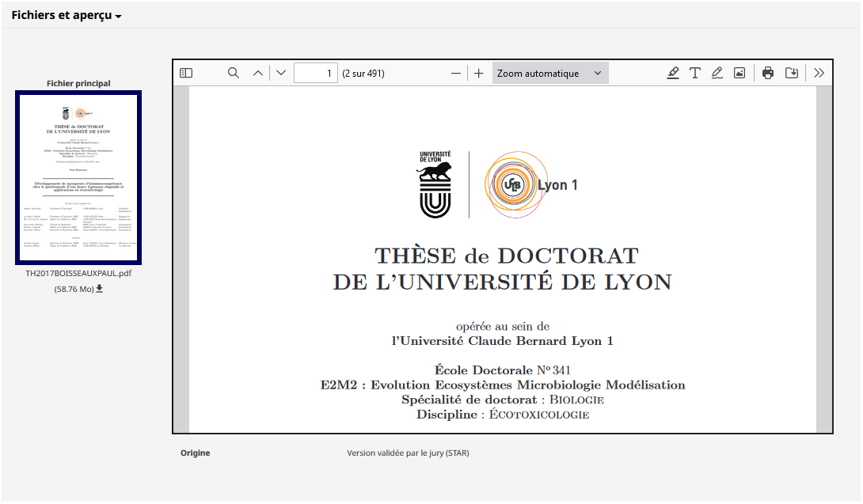This screenshot has height=504, width=863.
Task: Click the page number input field
Action: (x=315, y=73)
